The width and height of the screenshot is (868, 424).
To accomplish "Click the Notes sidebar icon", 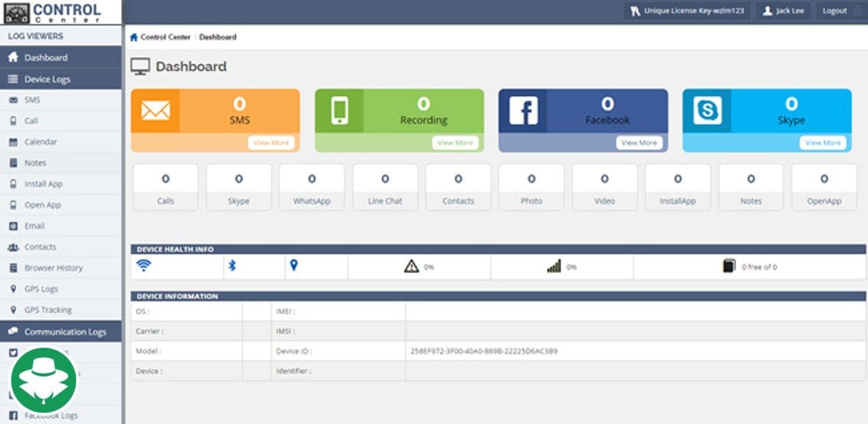I will [x=13, y=163].
